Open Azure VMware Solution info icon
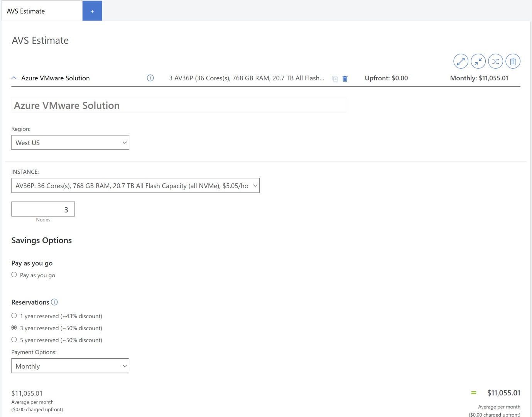The width and height of the screenshot is (532, 417). tap(150, 78)
